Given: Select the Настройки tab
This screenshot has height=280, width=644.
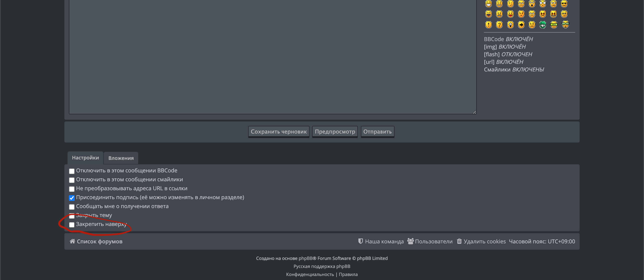Looking at the screenshot, I should [85, 158].
